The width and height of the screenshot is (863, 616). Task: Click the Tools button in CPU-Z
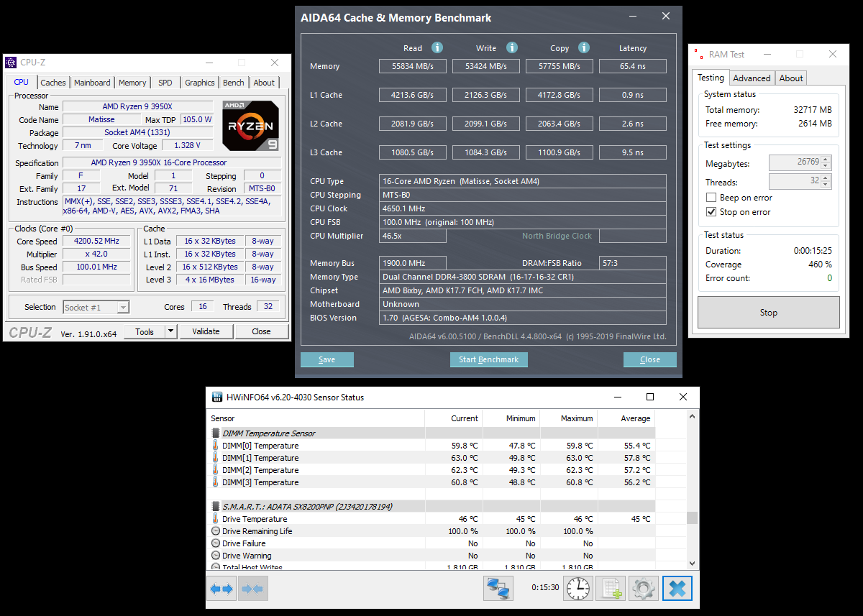point(145,331)
